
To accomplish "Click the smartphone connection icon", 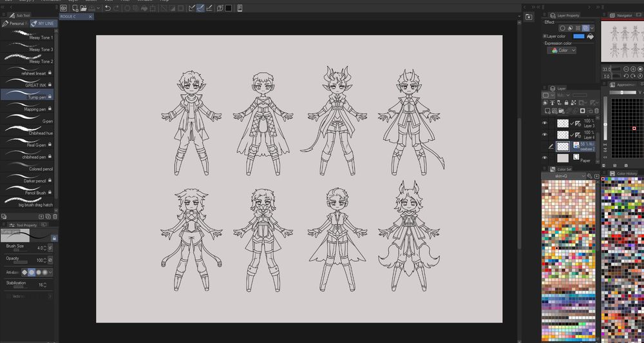I will pos(240,8).
